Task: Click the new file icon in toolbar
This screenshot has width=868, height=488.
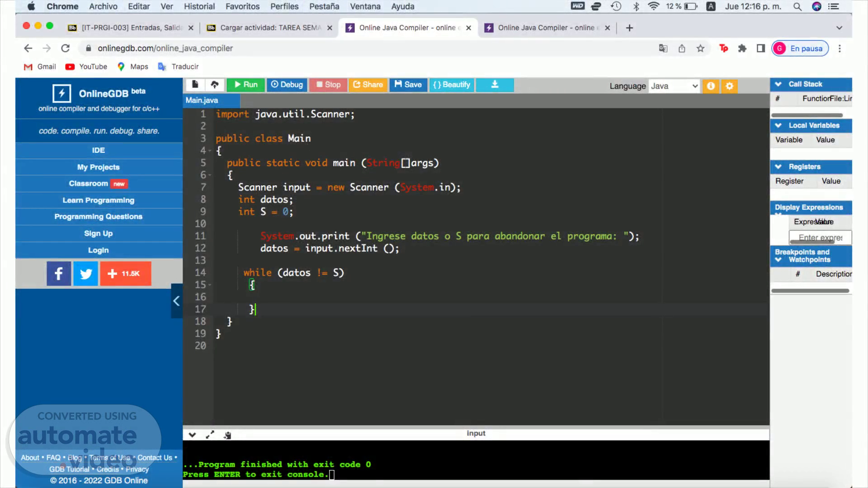Action: coord(195,84)
